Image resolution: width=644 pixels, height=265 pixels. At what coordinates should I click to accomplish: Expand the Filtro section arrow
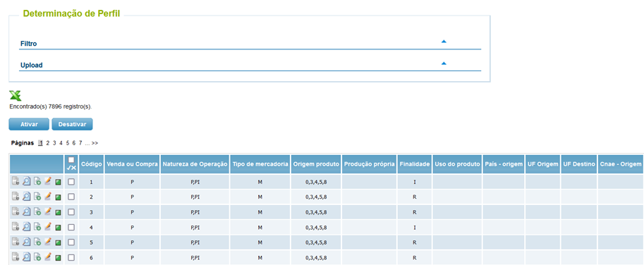point(444,42)
